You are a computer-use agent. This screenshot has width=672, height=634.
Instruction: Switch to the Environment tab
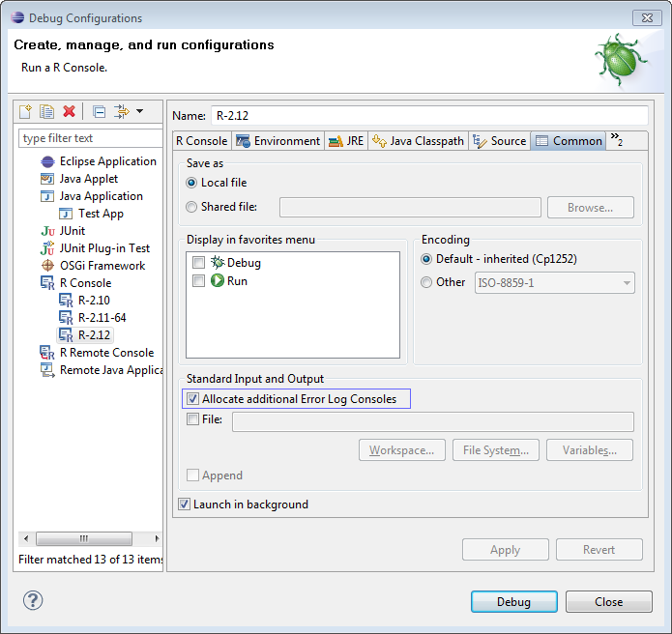pyautogui.click(x=278, y=141)
